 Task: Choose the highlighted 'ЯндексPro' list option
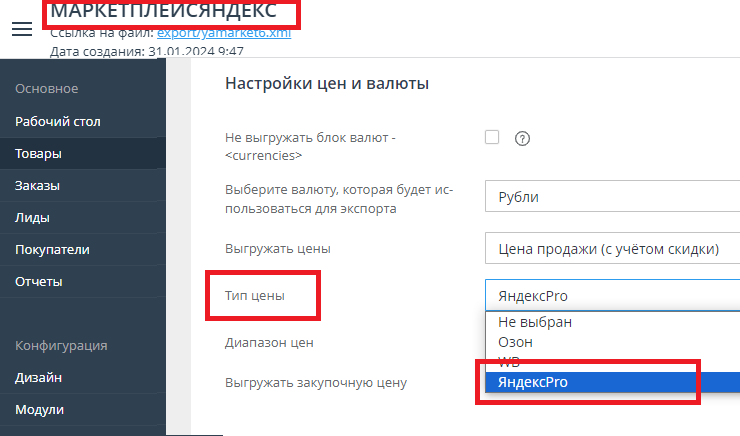coord(612,382)
